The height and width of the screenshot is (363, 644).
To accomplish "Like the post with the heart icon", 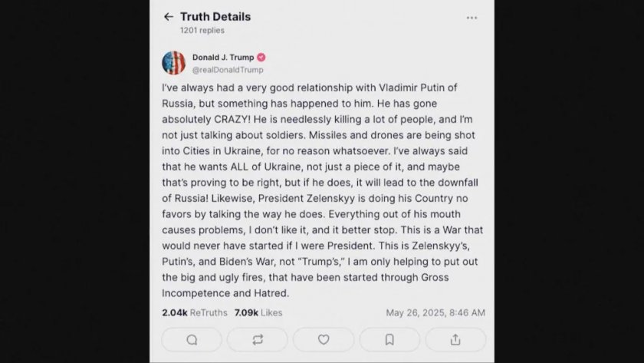I will (324, 339).
